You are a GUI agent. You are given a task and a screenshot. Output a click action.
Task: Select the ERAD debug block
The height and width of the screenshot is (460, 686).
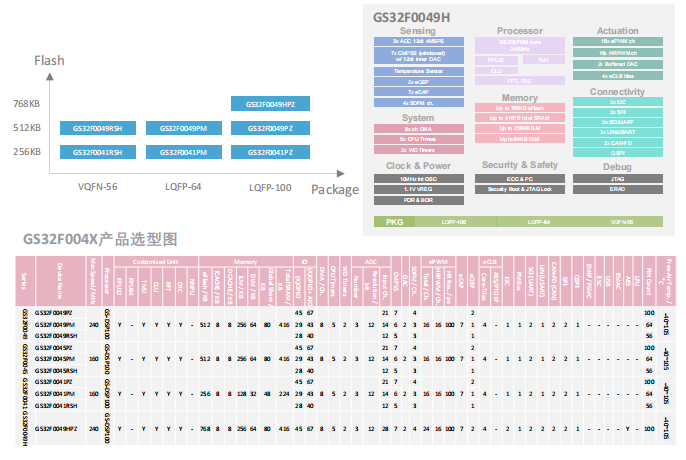[x=618, y=190]
